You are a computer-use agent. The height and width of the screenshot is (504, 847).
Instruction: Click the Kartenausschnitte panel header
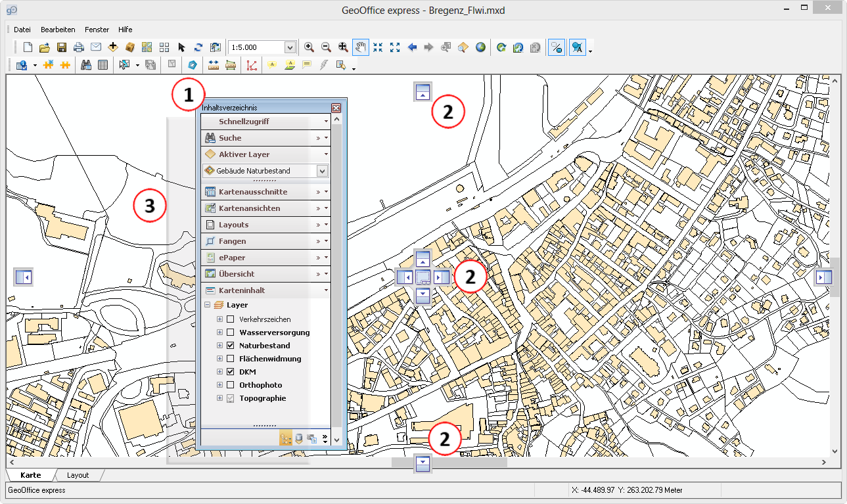tap(253, 192)
